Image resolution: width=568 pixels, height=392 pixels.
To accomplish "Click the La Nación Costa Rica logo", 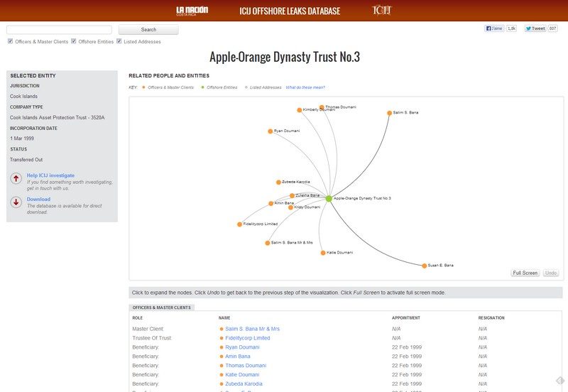I will [x=192, y=11].
